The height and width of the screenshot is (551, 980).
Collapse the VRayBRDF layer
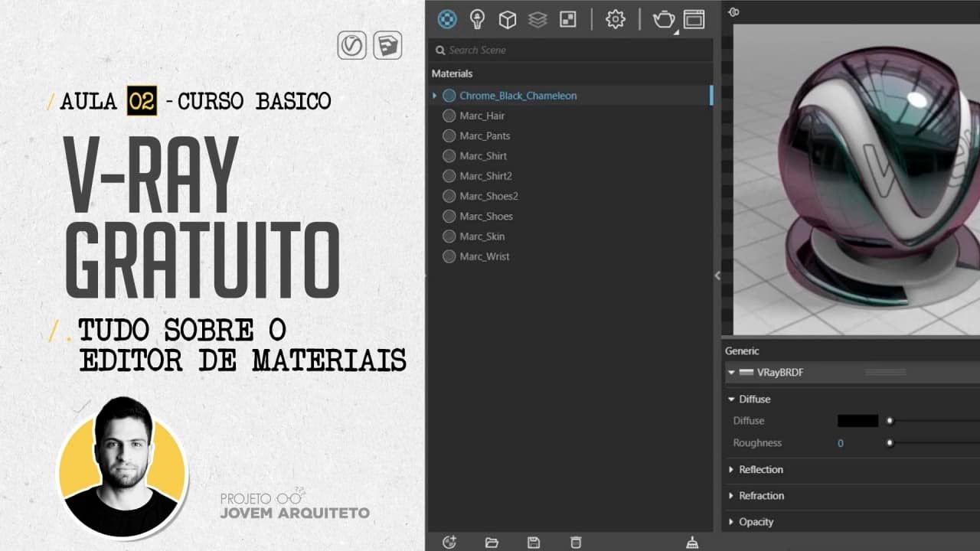(731, 373)
